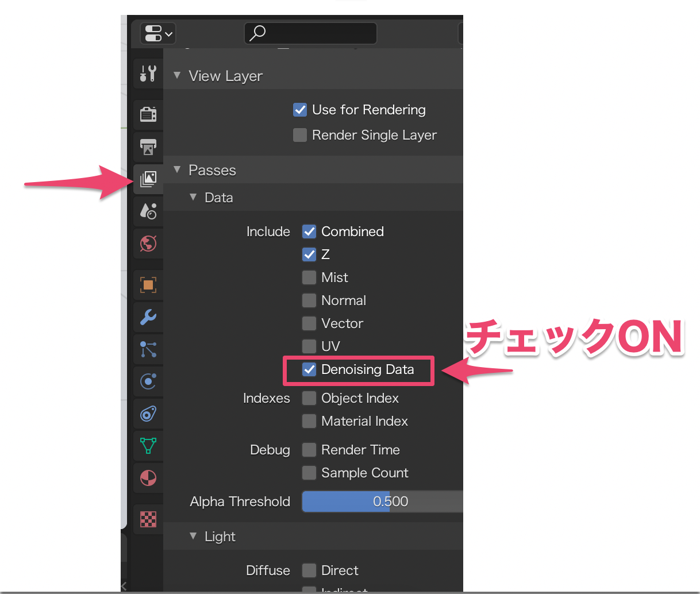This screenshot has width=700, height=594.
Task: Open the Material properties sphere icon
Action: click(148, 477)
